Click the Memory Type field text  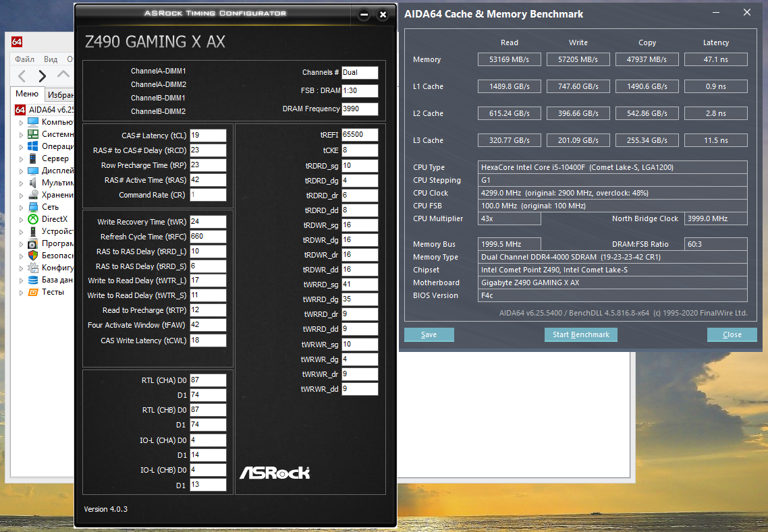pos(612,257)
